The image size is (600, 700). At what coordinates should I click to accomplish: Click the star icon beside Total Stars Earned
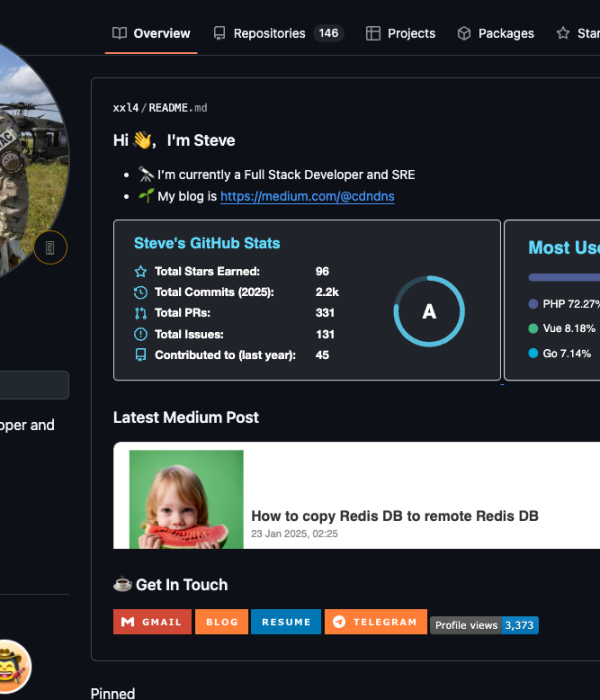tap(140, 271)
